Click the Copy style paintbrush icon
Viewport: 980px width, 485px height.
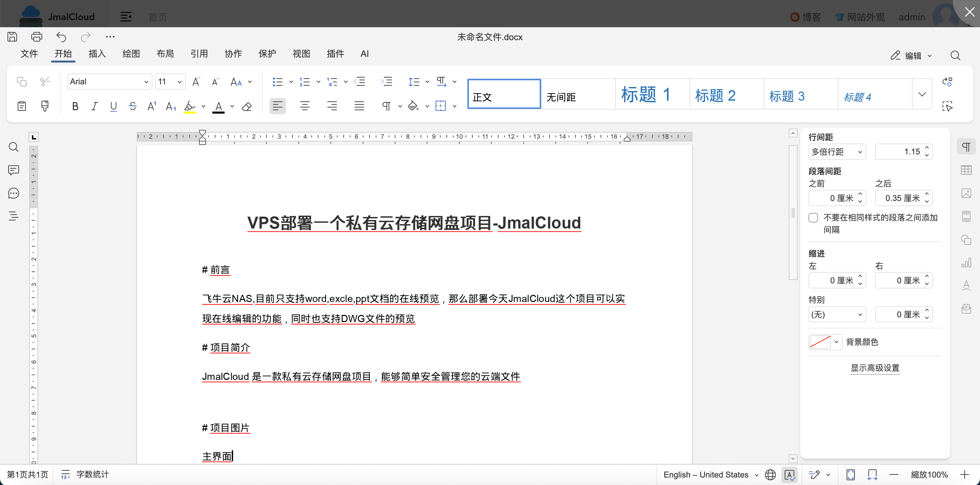[45, 106]
